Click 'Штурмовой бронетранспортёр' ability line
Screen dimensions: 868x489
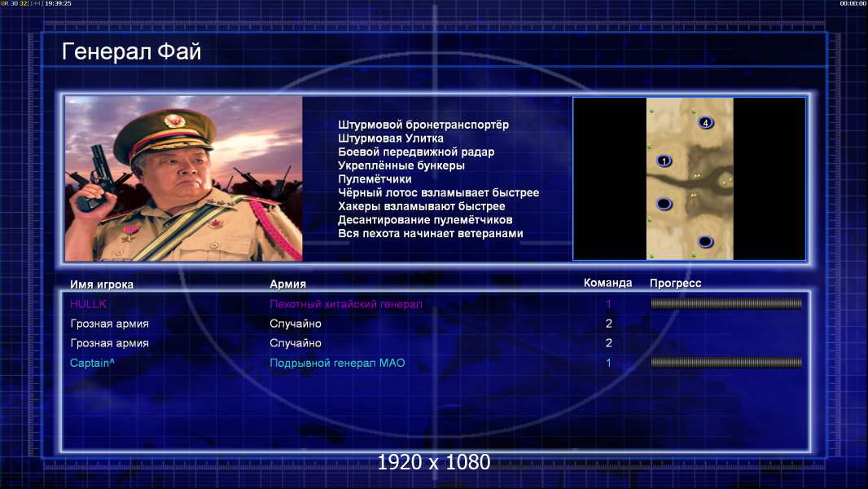pos(423,125)
